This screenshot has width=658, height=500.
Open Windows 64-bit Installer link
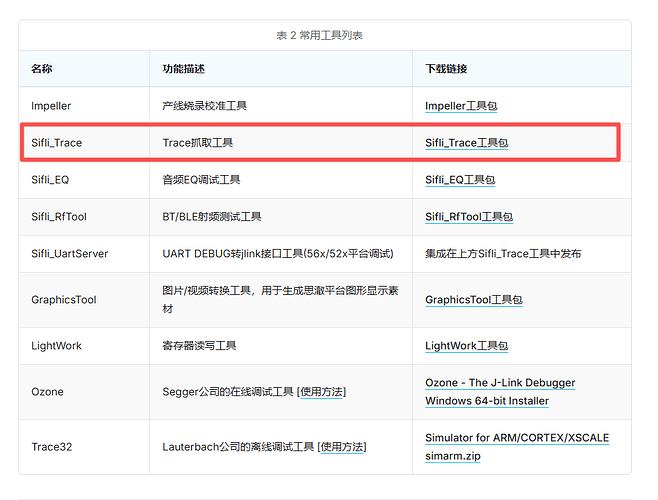point(487,401)
